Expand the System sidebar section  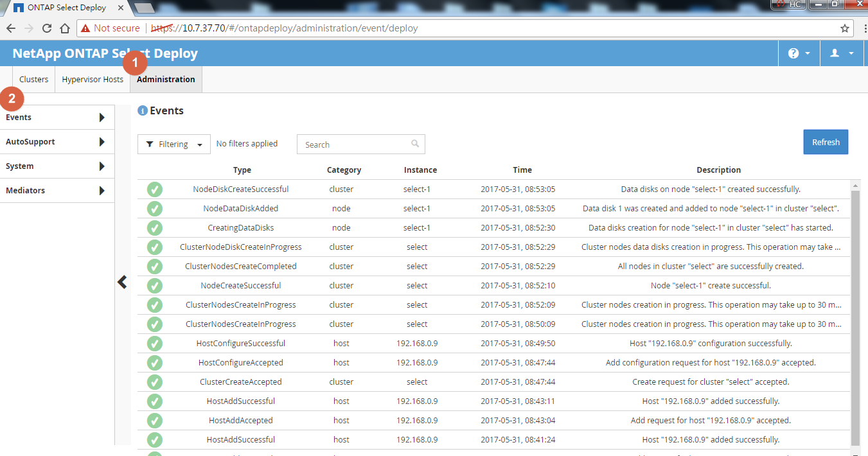click(x=57, y=166)
